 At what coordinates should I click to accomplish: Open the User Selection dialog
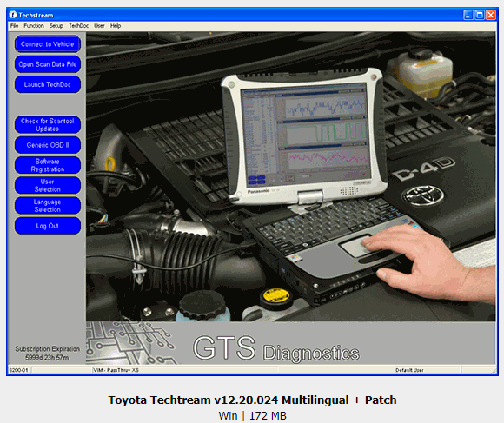tap(48, 185)
